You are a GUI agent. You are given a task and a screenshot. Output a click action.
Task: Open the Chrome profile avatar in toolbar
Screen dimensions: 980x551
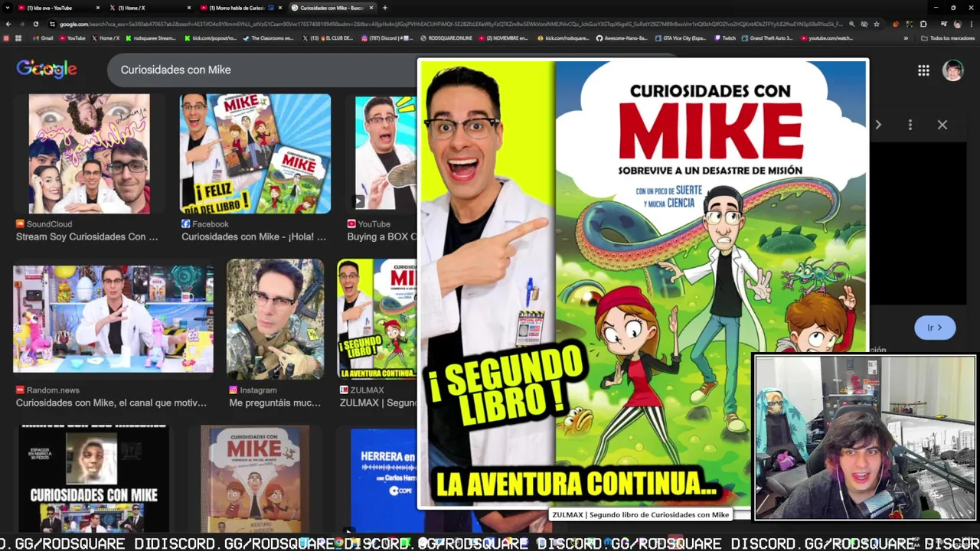pyautogui.click(x=957, y=24)
